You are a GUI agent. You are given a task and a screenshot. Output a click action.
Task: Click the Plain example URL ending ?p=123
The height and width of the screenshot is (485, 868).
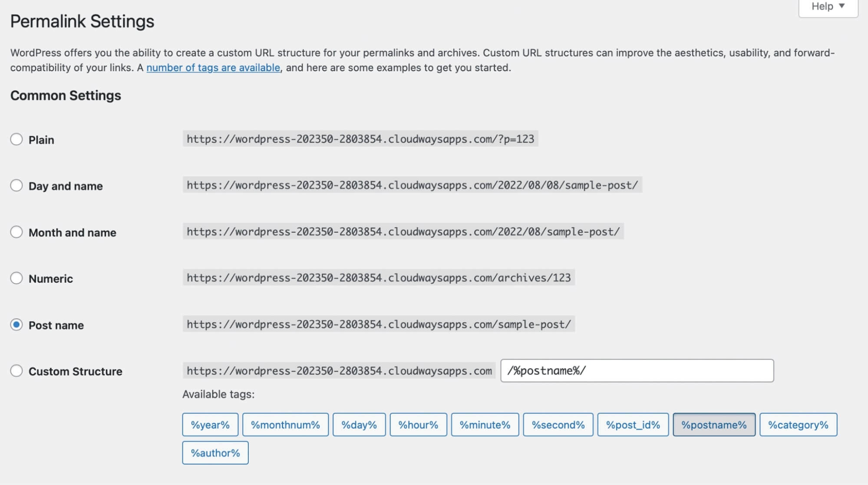click(x=360, y=139)
